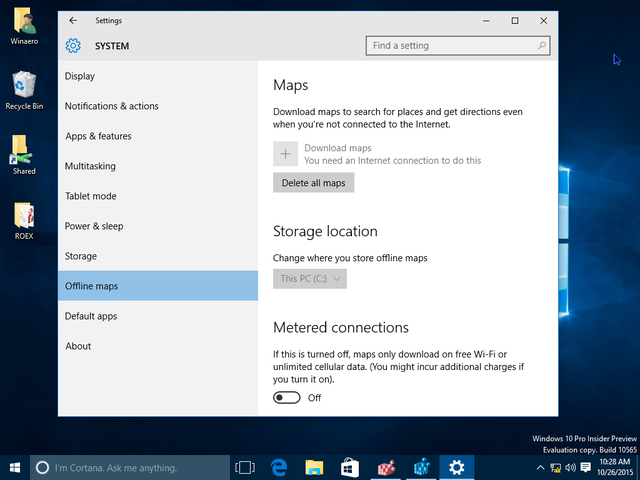Open Tablet mode settings

[x=158, y=196]
